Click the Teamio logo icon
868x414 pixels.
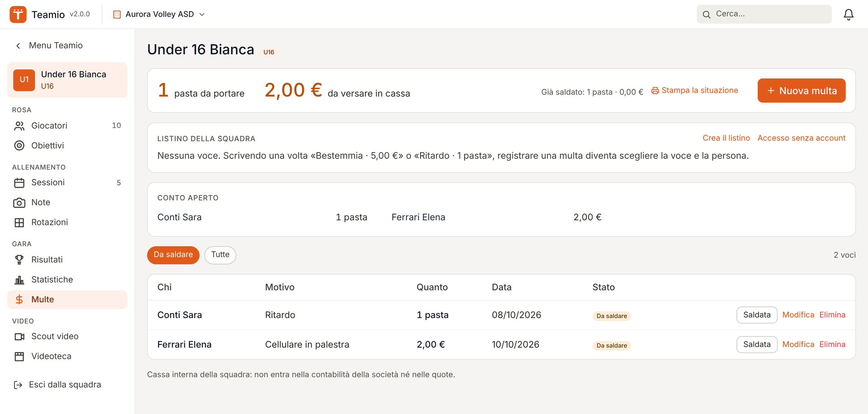point(18,14)
